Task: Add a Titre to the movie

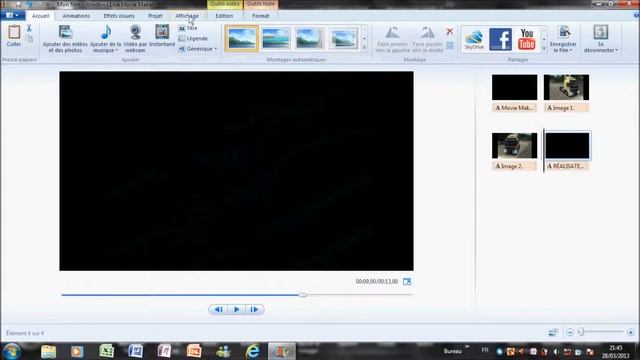Action: 188,28
